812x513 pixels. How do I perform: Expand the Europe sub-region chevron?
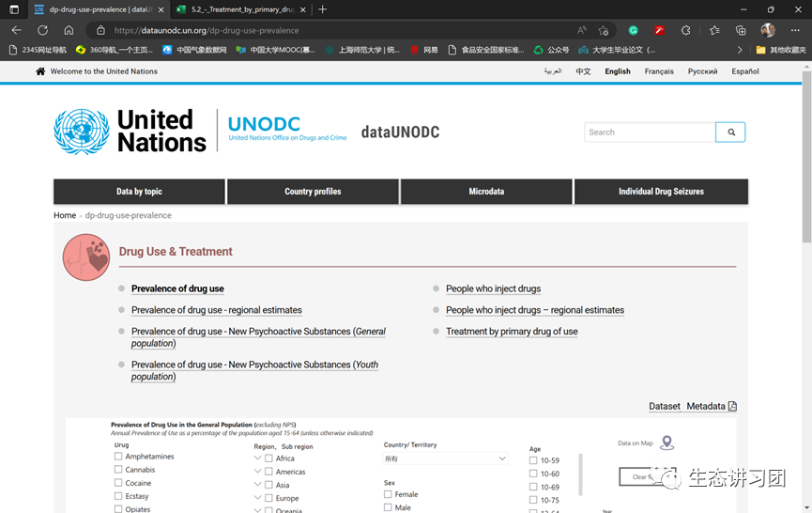click(x=257, y=498)
